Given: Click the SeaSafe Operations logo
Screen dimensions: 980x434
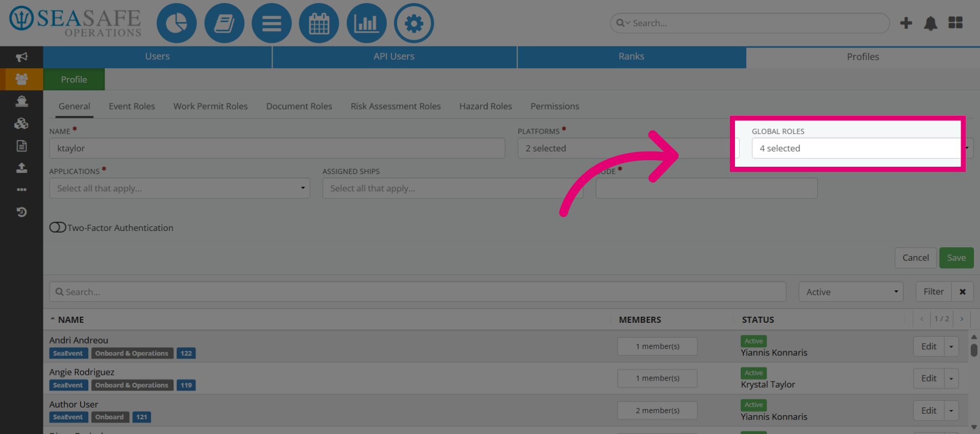Looking at the screenshot, I should coord(75,23).
